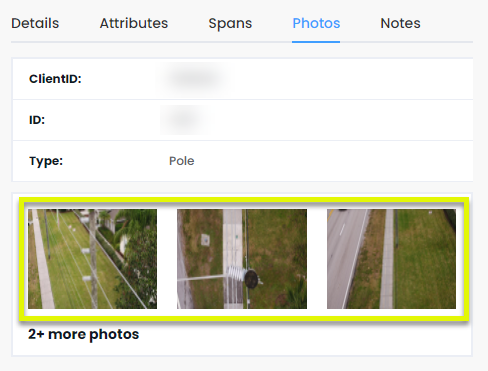Image resolution: width=488 pixels, height=371 pixels.
Task: Open the Attributes tab
Action: [x=134, y=23]
